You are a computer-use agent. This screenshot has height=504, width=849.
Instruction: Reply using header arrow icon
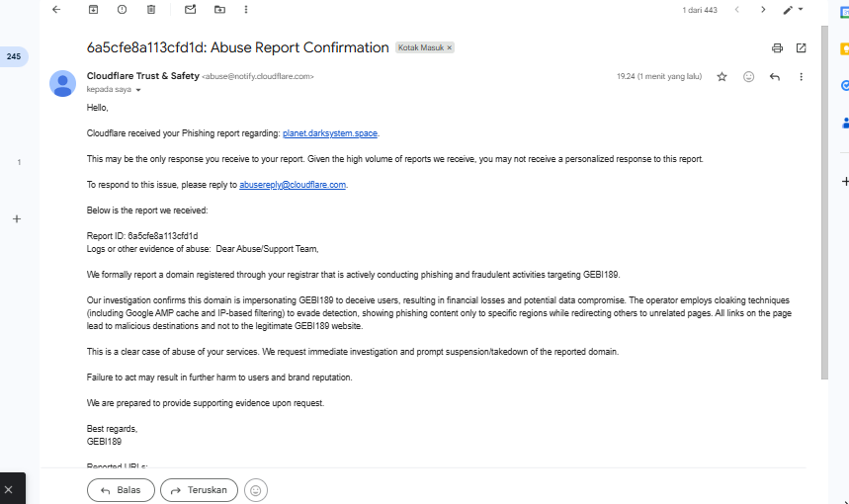pos(774,77)
